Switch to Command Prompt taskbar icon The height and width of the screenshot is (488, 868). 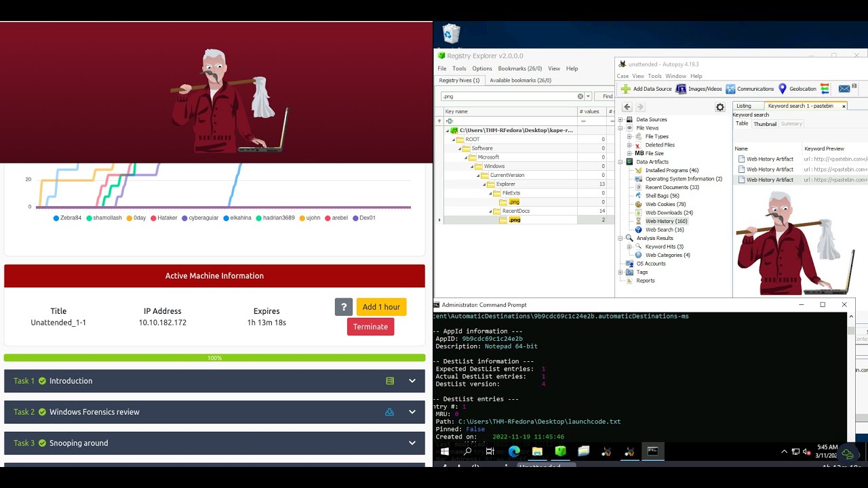coord(652,451)
